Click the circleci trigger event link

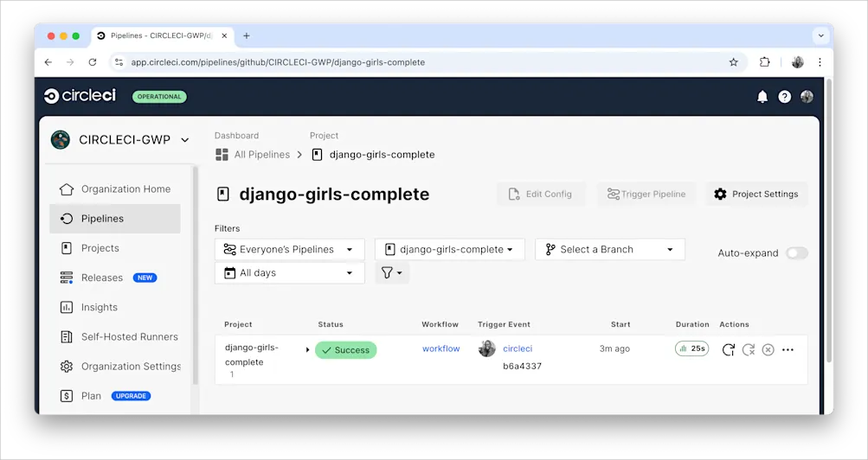[518, 348]
